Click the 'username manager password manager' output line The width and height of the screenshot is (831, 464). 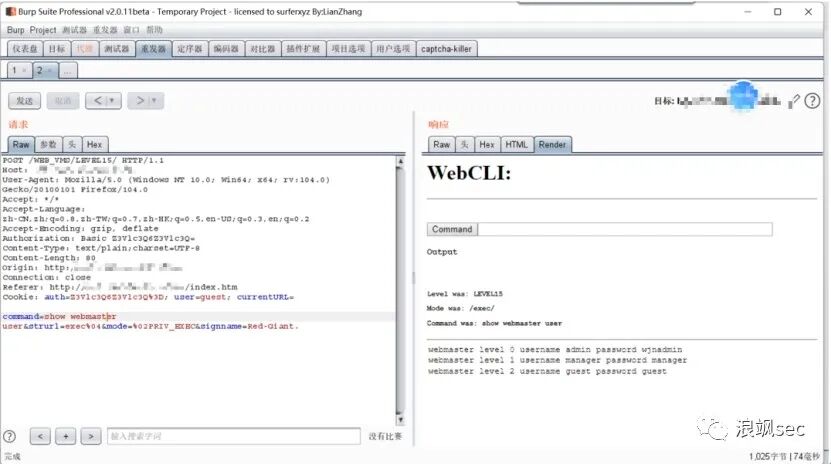603,360
